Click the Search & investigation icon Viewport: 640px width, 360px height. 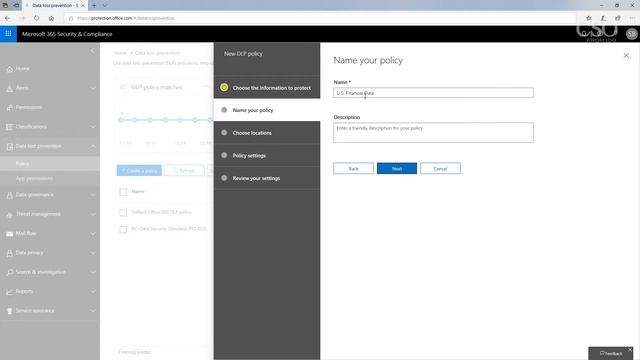(x=10, y=272)
